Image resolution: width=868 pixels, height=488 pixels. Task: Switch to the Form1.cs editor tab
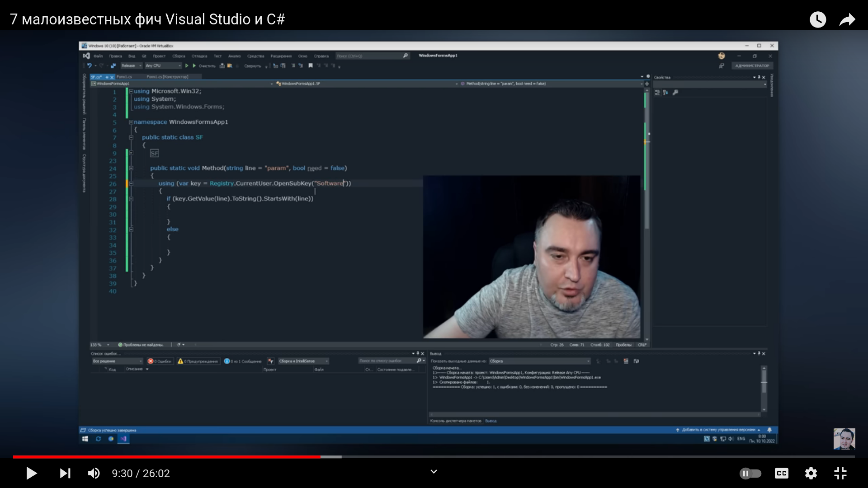124,77
